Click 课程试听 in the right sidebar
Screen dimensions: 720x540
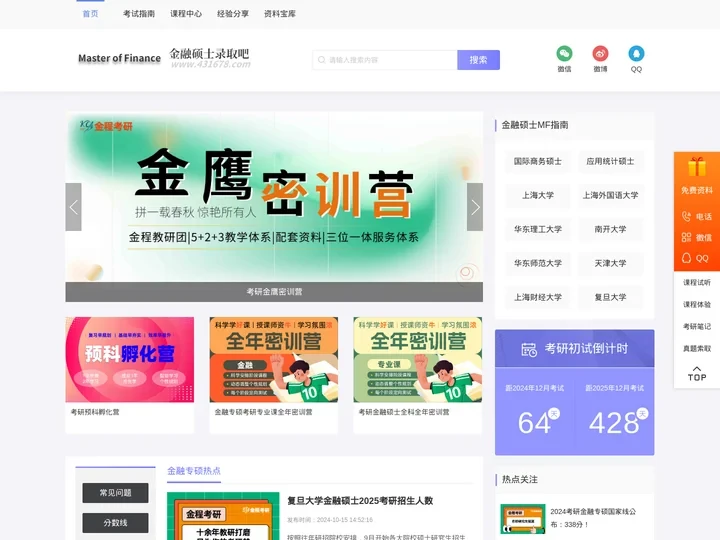697,282
